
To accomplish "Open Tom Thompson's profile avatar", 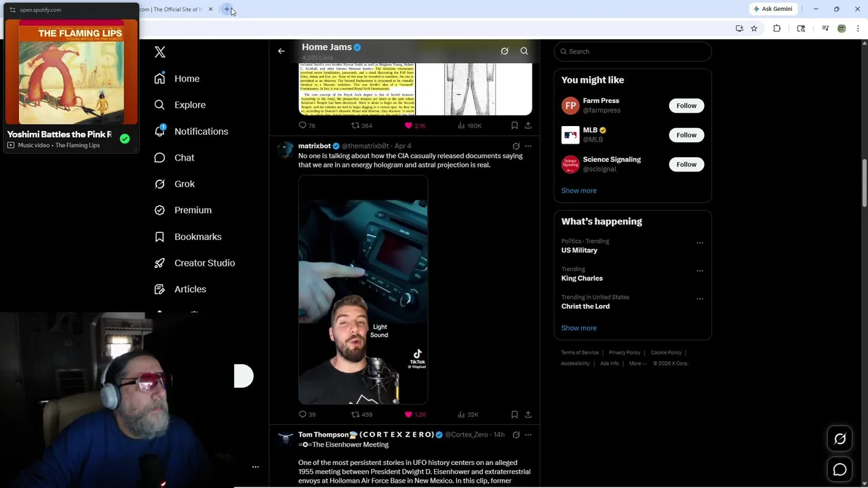I will pos(285,439).
